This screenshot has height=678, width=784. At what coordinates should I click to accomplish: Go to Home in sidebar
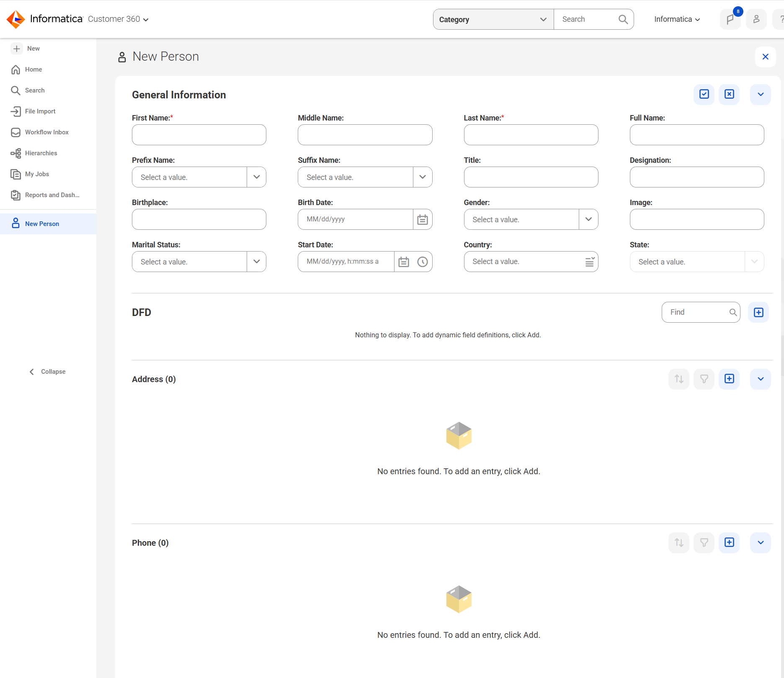[x=48, y=69]
